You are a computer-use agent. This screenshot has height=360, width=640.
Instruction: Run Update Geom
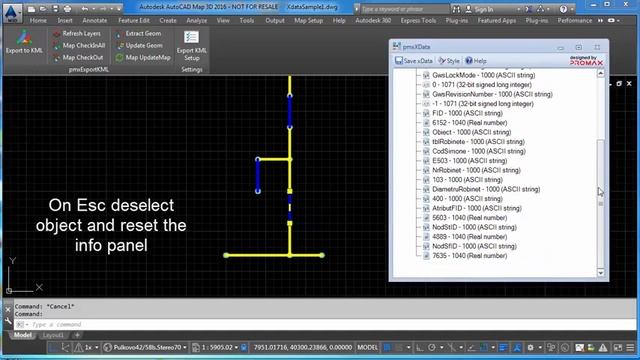tap(139, 45)
